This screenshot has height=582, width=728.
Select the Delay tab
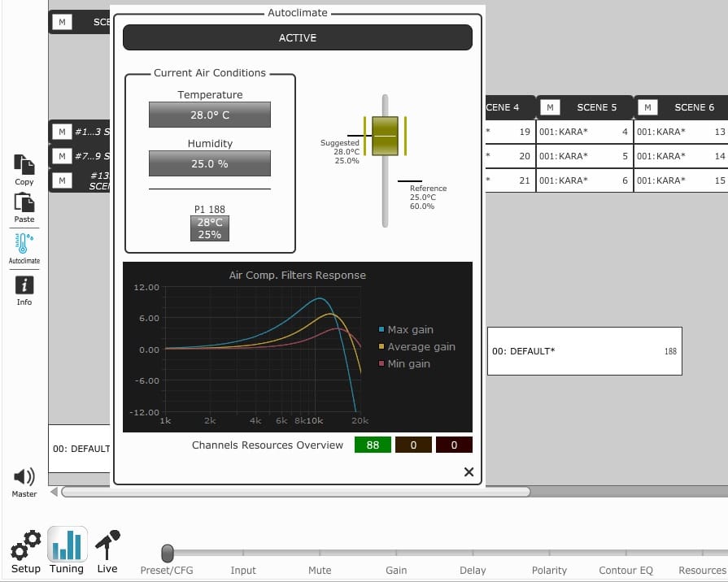click(472, 570)
